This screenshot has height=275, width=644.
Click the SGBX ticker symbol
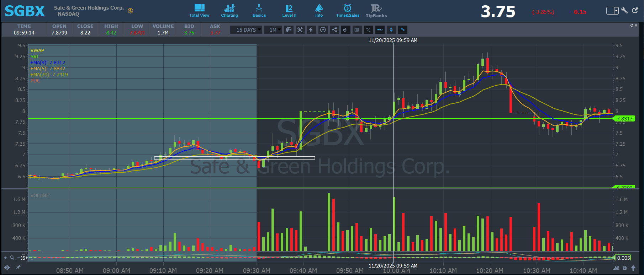click(x=25, y=11)
